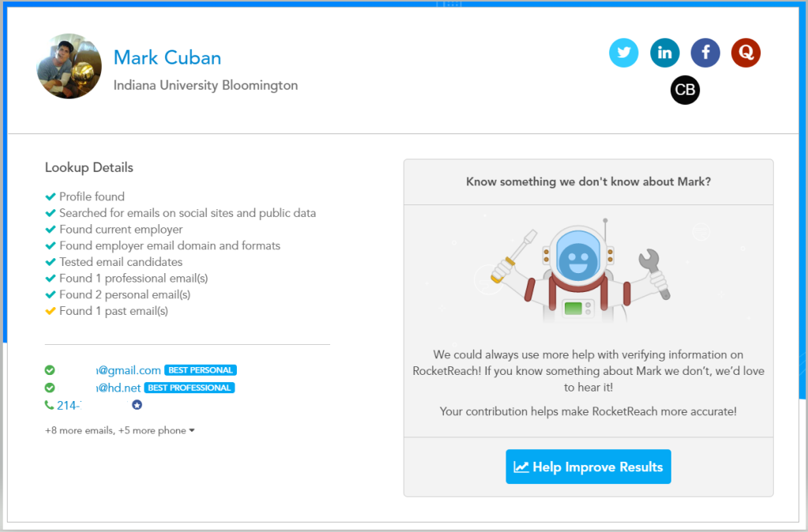Click the phone icon beside 214 number
This screenshot has height=532, width=808.
50,405
